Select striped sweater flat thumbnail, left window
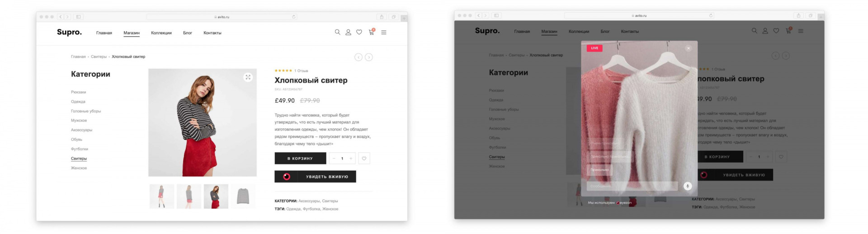868x234 pixels. (243, 197)
